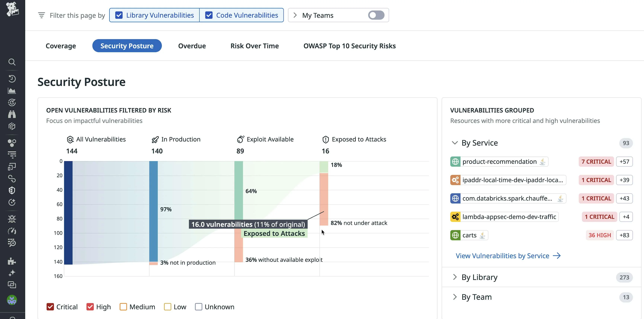Screen dimensions: 644x319
Task: Expand the By Library section
Action: click(x=455, y=277)
